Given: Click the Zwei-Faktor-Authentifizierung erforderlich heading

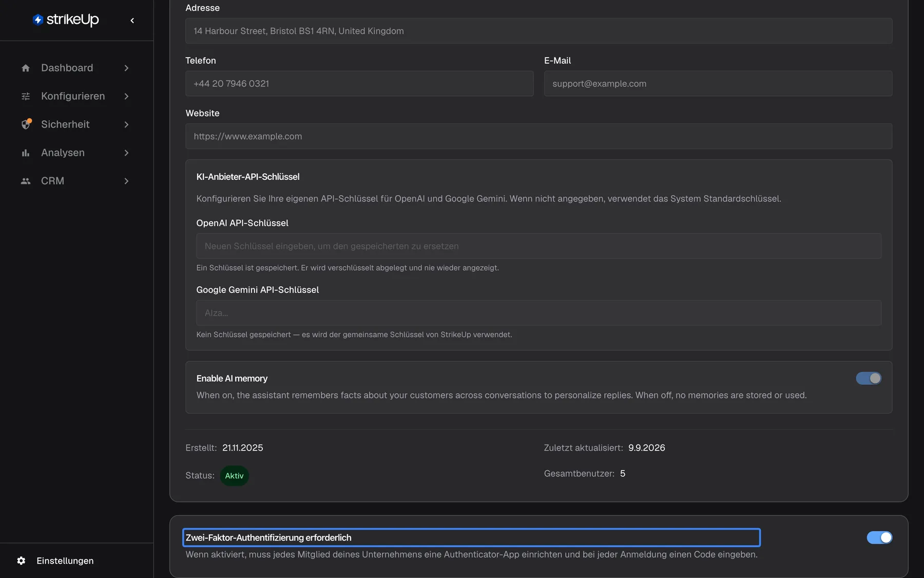Looking at the screenshot, I should (268, 537).
